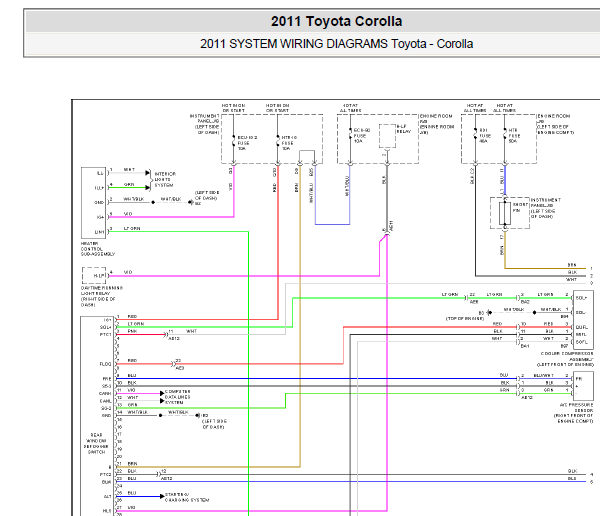
Task: Click the "COOLER COMPRESSOR ASSEMBLY" label
Action: click(x=567, y=359)
